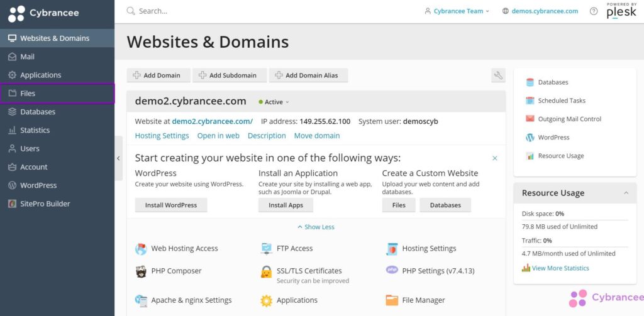The height and width of the screenshot is (316, 644).
Task: Click Add Domain button
Action: [x=158, y=75]
